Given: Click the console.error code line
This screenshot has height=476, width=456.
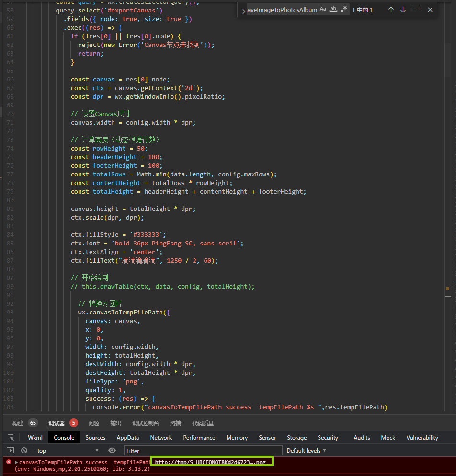Looking at the screenshot, I should coord(240,407).
